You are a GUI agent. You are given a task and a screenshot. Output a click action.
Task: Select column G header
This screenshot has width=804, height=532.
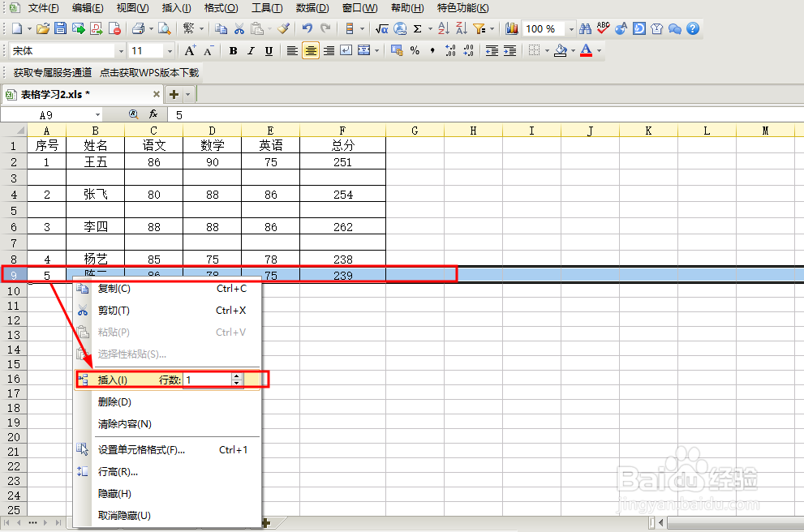click(415, 131)
